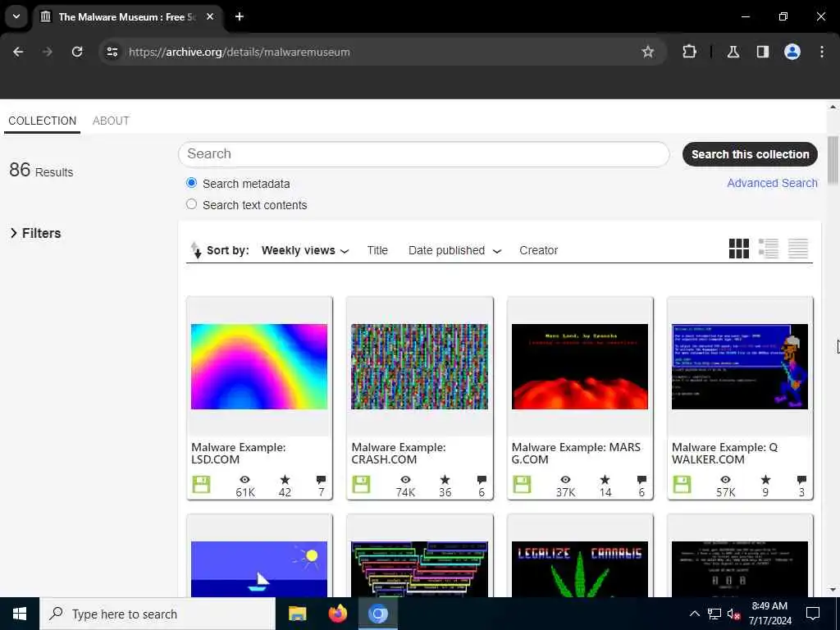Expand the Filters section
The width and height of the screenshot is (840, 630).
[x=35, y=233]
